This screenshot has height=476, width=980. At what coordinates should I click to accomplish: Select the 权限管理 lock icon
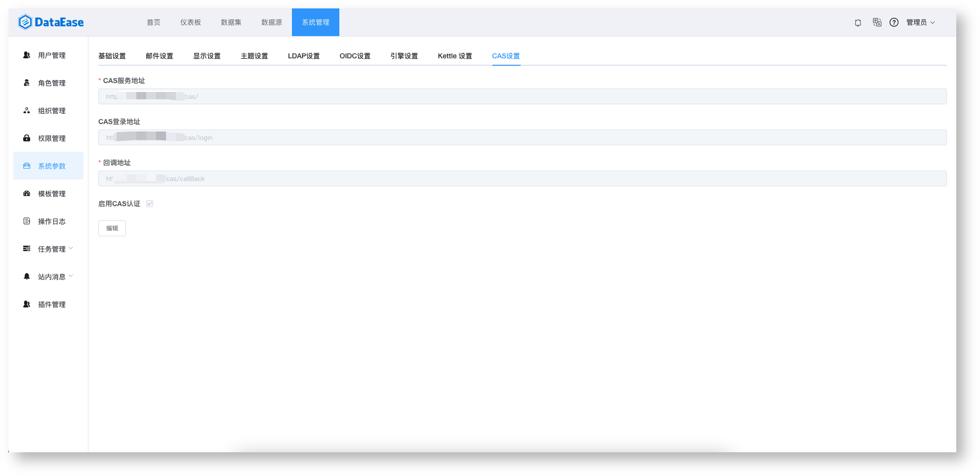(27, 138)
